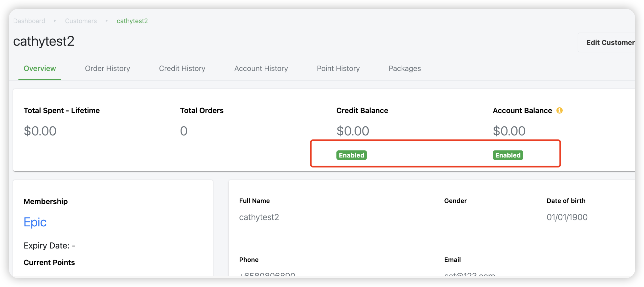
Task: Open the Account History tab
Action: (x=261, y=68)
